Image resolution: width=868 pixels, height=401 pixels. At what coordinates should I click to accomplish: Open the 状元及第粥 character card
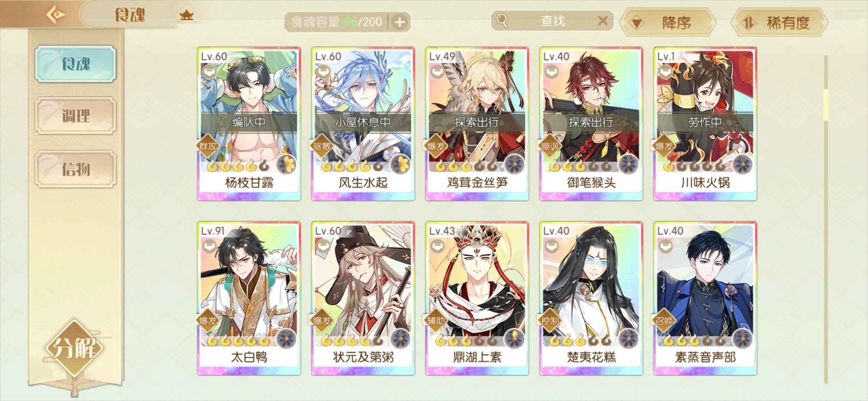click(363, 299)
